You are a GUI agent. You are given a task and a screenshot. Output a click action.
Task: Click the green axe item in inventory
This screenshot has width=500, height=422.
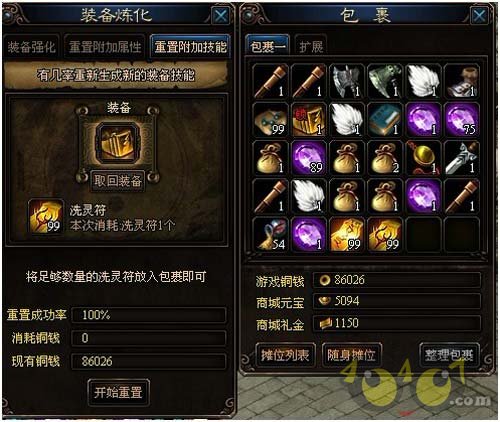tap(385, 81)
